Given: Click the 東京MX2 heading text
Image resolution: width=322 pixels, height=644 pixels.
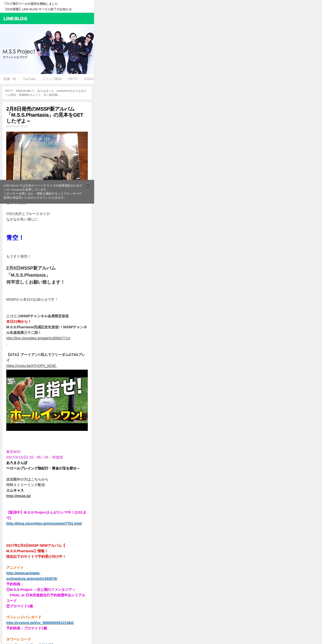Looking at the screenshot, I should pyautogui.click(x=13, y=452).
